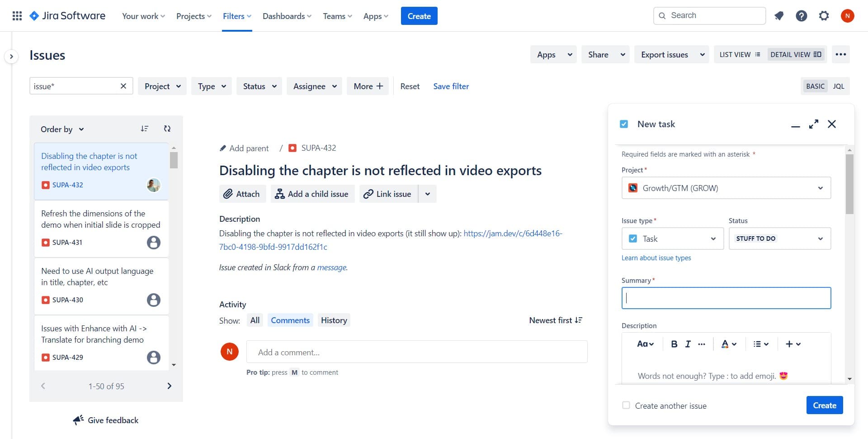Image resolution: width=868 pixels, height=439 pixels.
Task: Switch to LIST VIEW layout
Action: 740,55
